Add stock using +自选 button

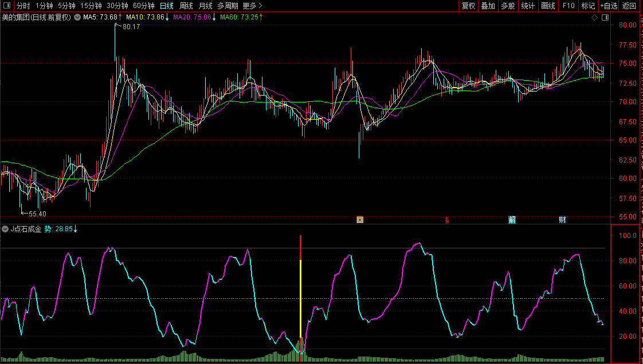click(609, 6)
